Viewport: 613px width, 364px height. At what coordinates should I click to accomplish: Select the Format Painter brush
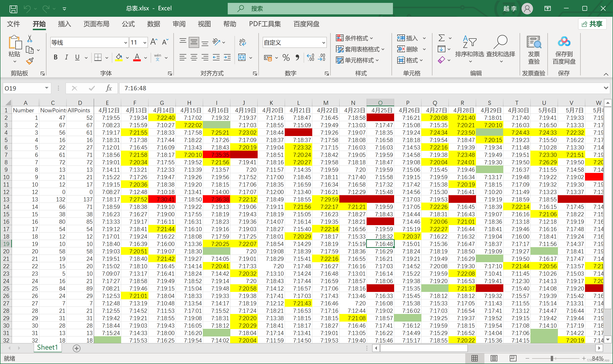click(30, 61)
